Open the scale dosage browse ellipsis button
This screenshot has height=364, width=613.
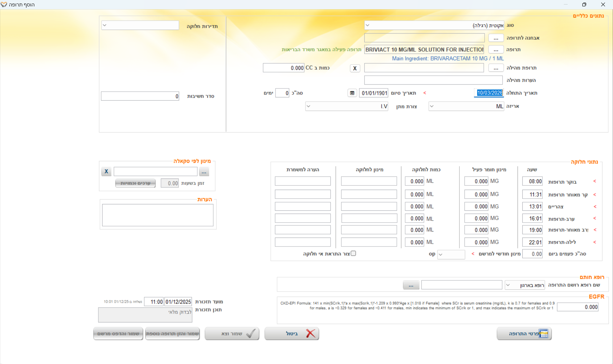coord(204,172)
